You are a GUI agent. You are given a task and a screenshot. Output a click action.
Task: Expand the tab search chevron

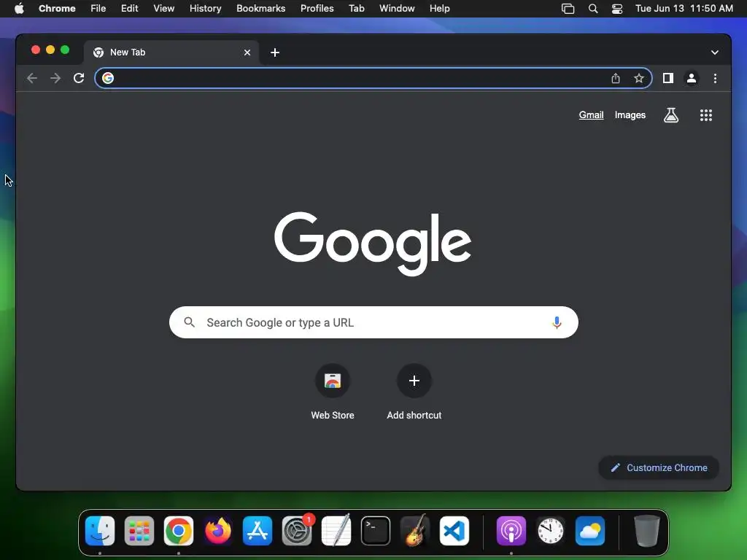715,52
